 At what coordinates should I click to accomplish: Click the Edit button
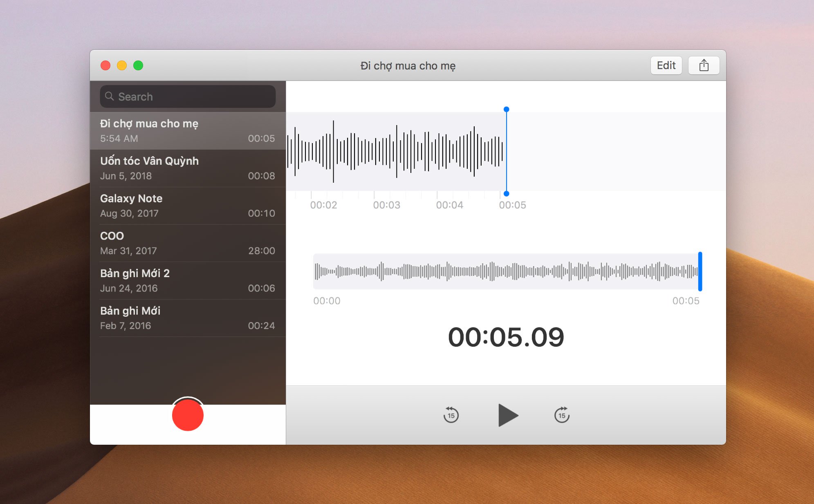click(666, 65)
